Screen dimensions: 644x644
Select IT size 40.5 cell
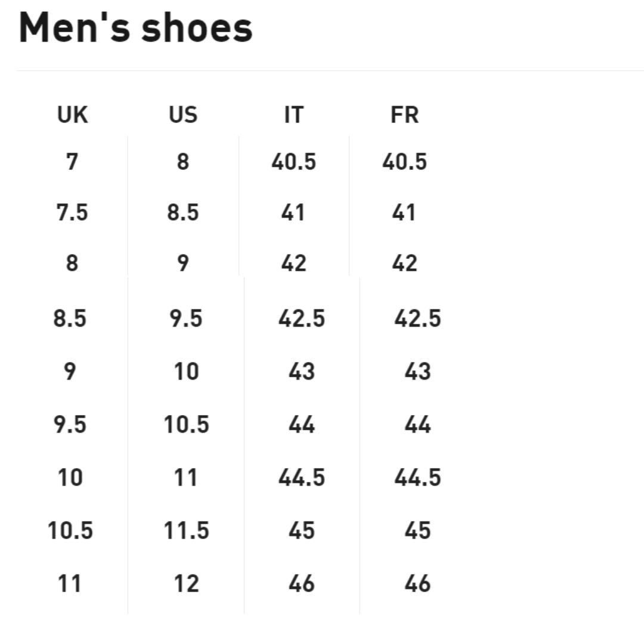pos(293,162)
